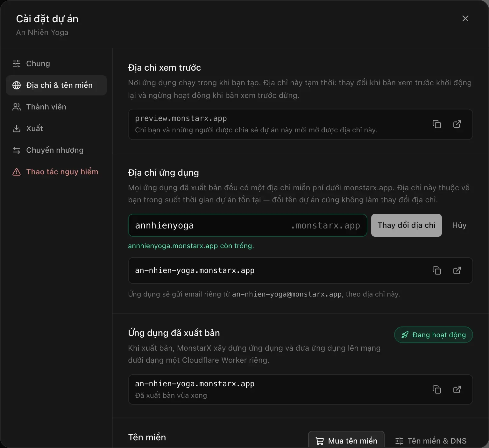The image size is (489, 448).
Task: Select Địa chỉ & tên miền sidebar item
Action: [56, 85]
